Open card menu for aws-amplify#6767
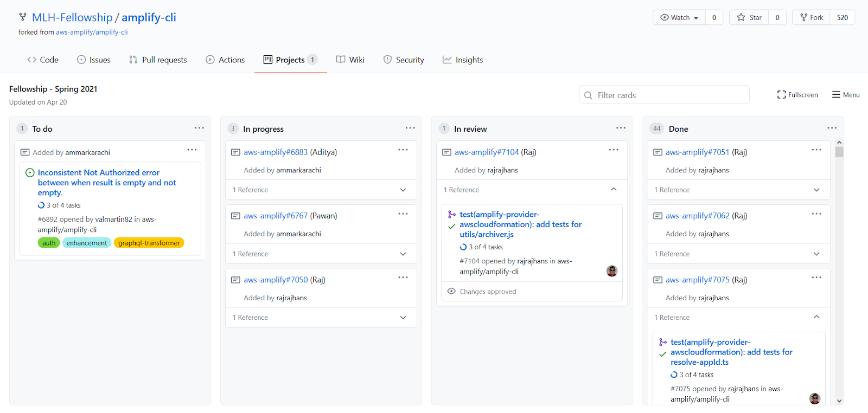Viewport: 868px width, 413px height. click(x=403, y=214)
